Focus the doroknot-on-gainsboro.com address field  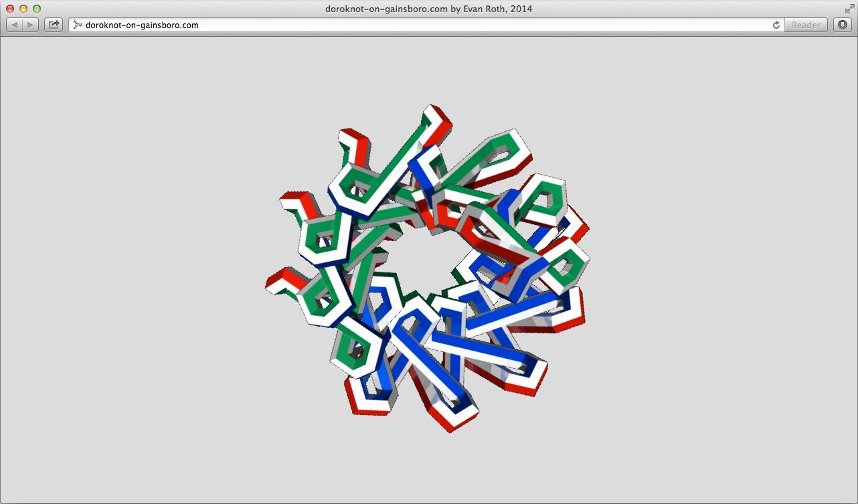pyautogui.click(x=427, y=25)
